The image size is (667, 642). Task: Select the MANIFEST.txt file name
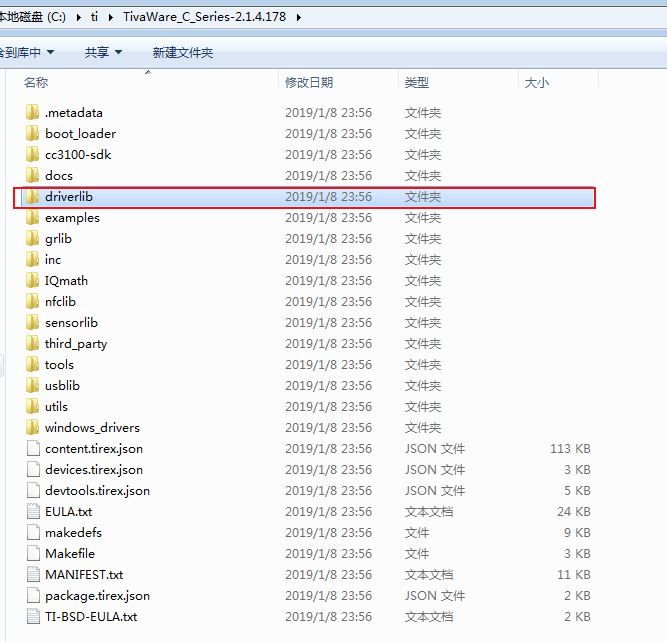click(x=84, y=574)
